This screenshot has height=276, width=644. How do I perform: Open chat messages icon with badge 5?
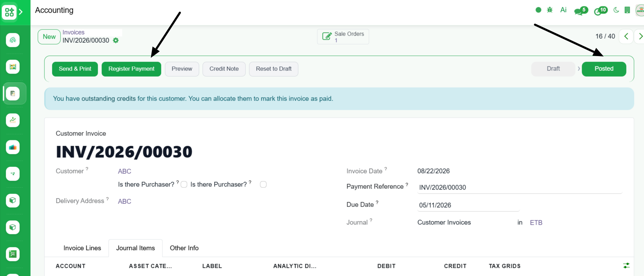click(x=581, y=11)
